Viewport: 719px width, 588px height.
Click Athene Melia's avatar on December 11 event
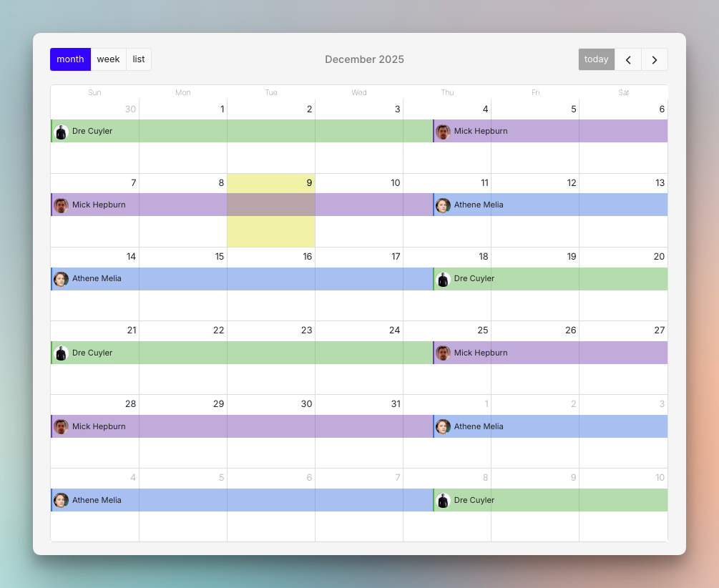pyautogui.click(x=444, y=205)
